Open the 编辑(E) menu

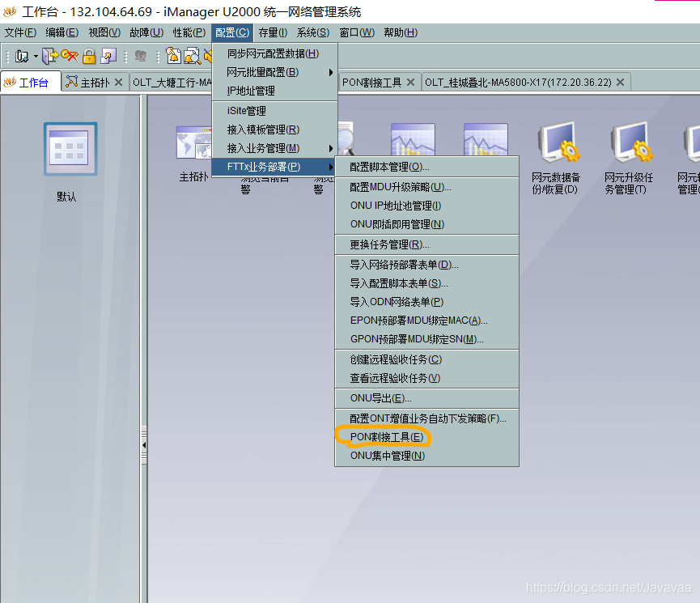62,32
